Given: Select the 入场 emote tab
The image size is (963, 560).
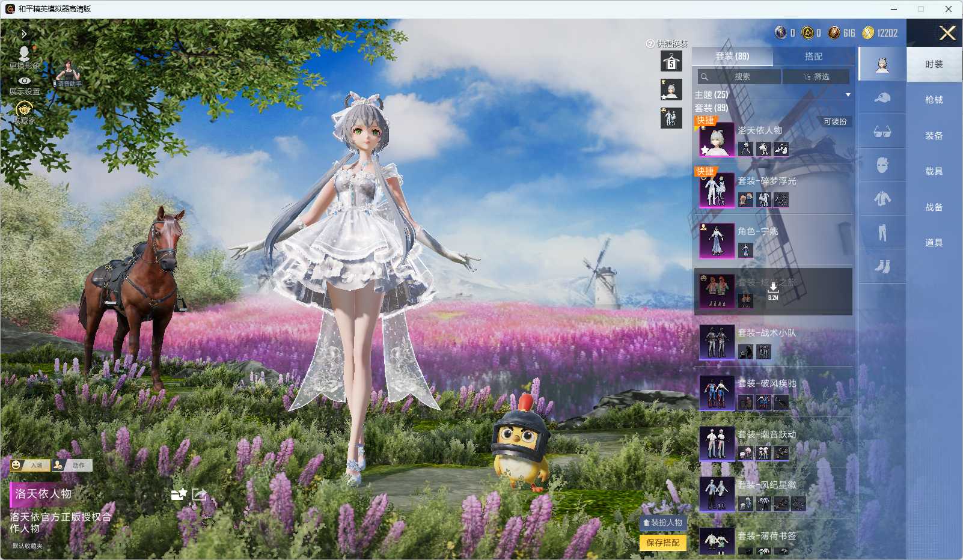Looking at the screenshot, I should click(29, 465).
